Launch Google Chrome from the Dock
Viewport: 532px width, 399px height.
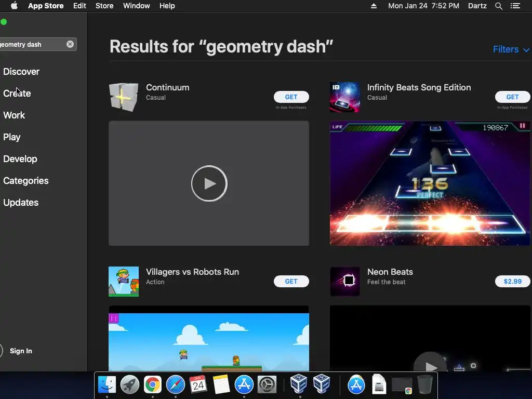point(153,384)
